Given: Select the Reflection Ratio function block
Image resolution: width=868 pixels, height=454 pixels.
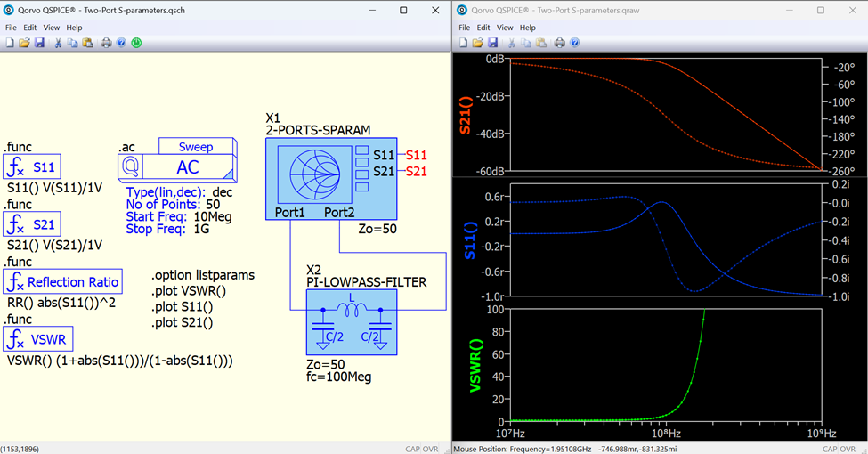Looking at the screenshot, I should point(63,282).
